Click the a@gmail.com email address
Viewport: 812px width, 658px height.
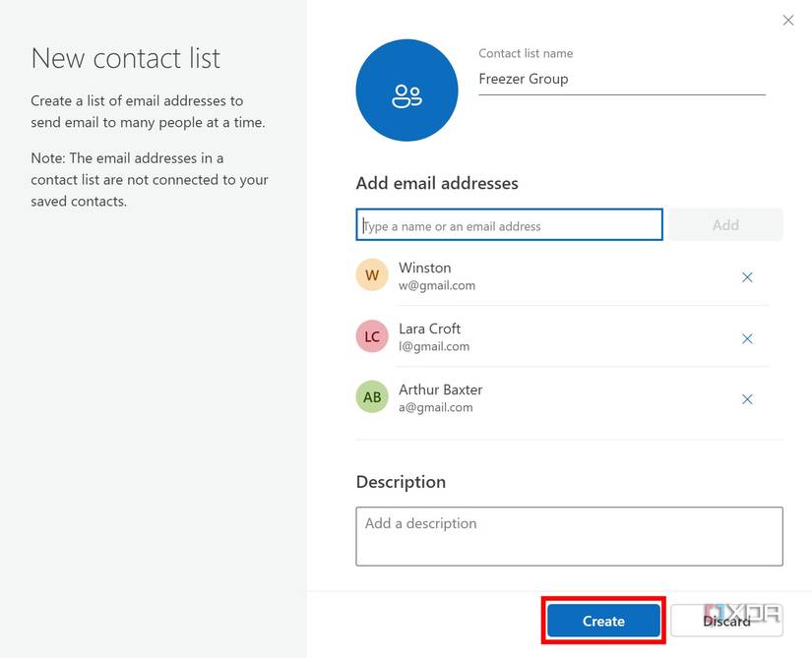click(x=435, y=407)
